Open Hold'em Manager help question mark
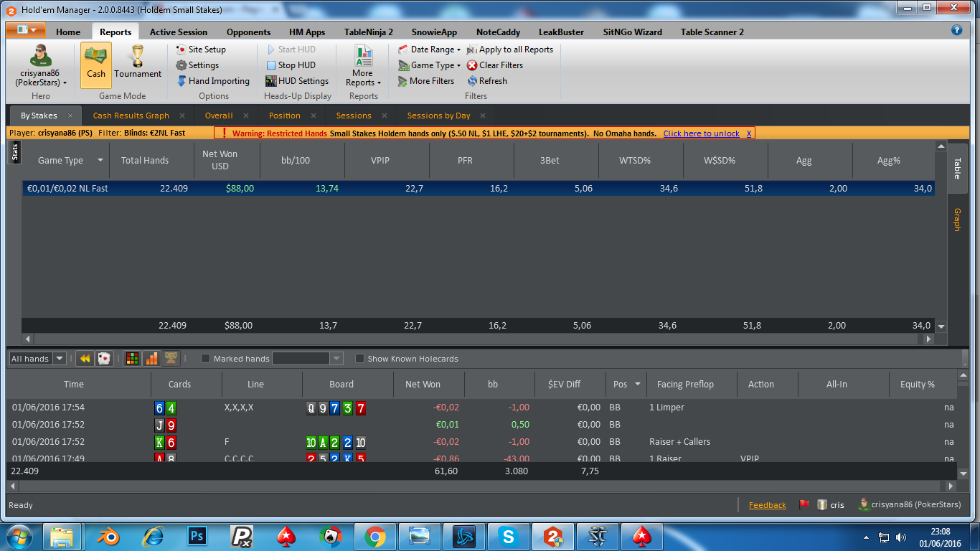The height and width of the screenshot is (551, 980). pyautogui.click(x=956, y=30)
